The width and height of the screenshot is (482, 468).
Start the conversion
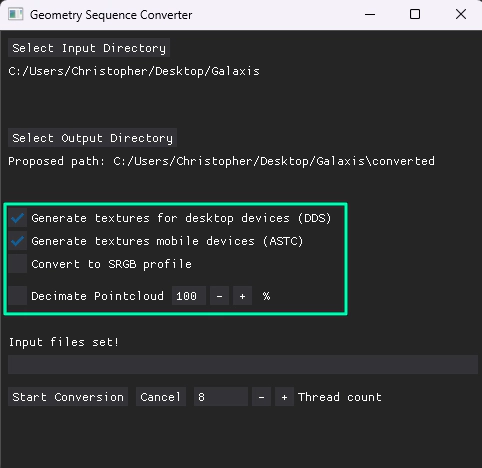pos(68,397)
